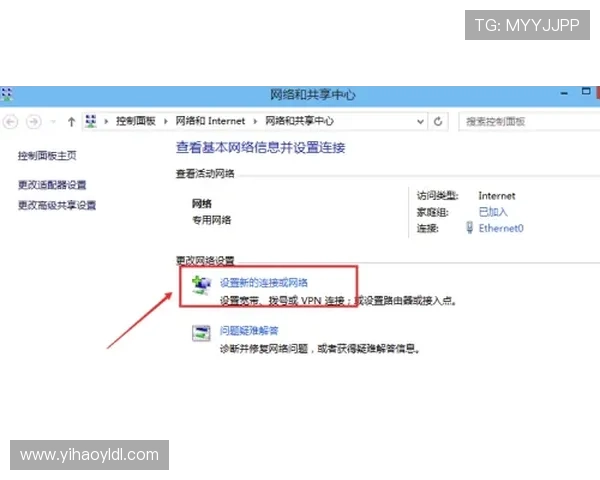This screenshot has height=480, width=600.
Task: Open 问题疑难解答 link
Action: 249,331
